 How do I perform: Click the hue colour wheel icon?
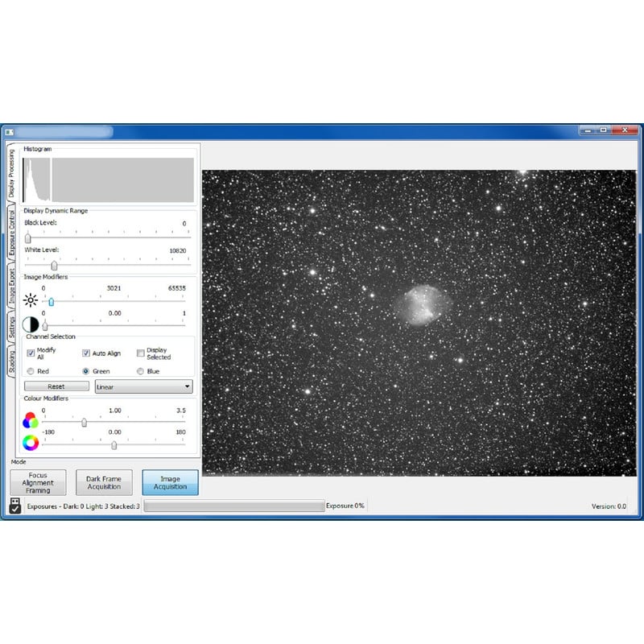click(31, 443)
